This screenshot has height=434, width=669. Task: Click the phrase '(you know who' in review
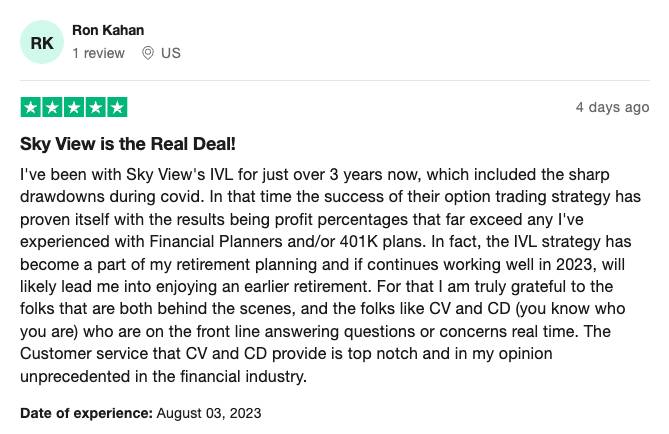[570, 309]
